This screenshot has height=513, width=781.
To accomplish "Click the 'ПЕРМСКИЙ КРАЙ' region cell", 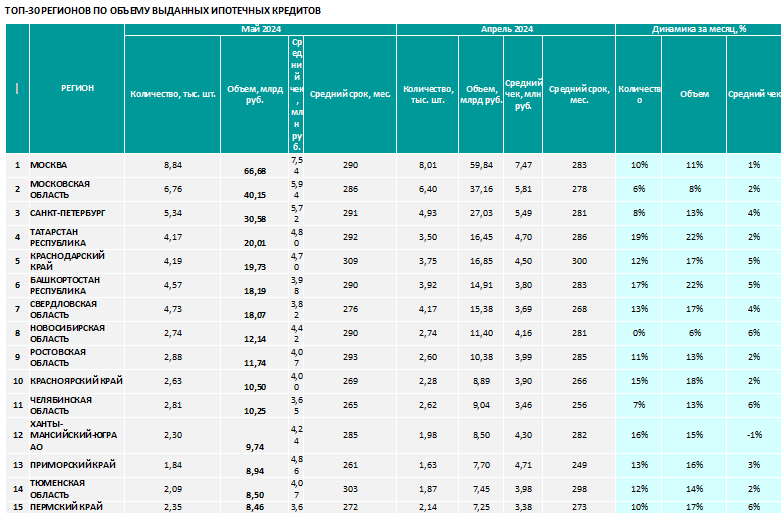I will (77, 507).
